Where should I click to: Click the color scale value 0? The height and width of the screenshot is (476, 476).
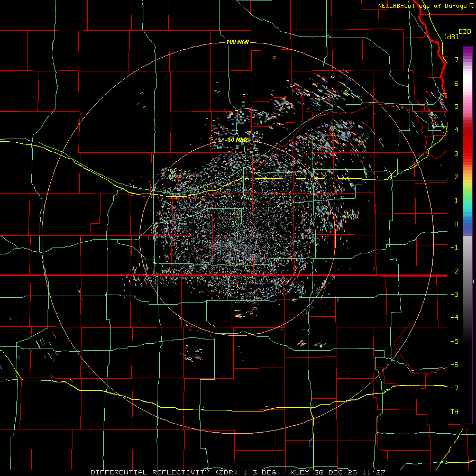point(456,224)
